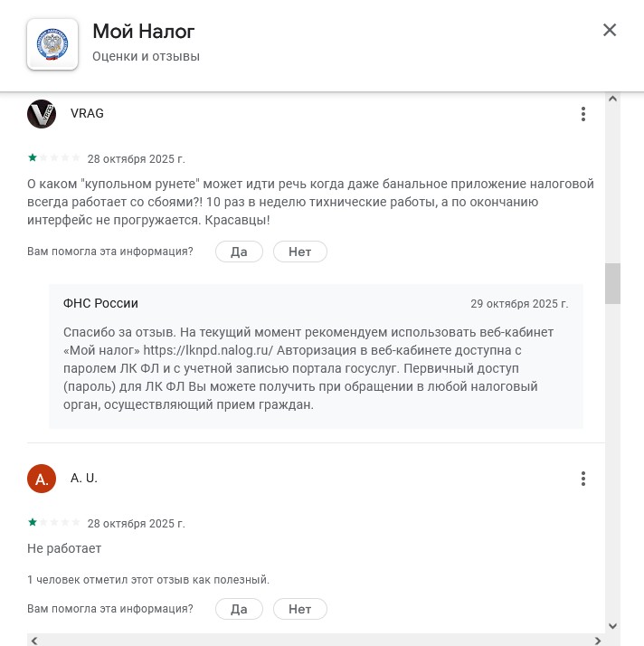Click the vertical scrollbar thumb

(612, 283)
